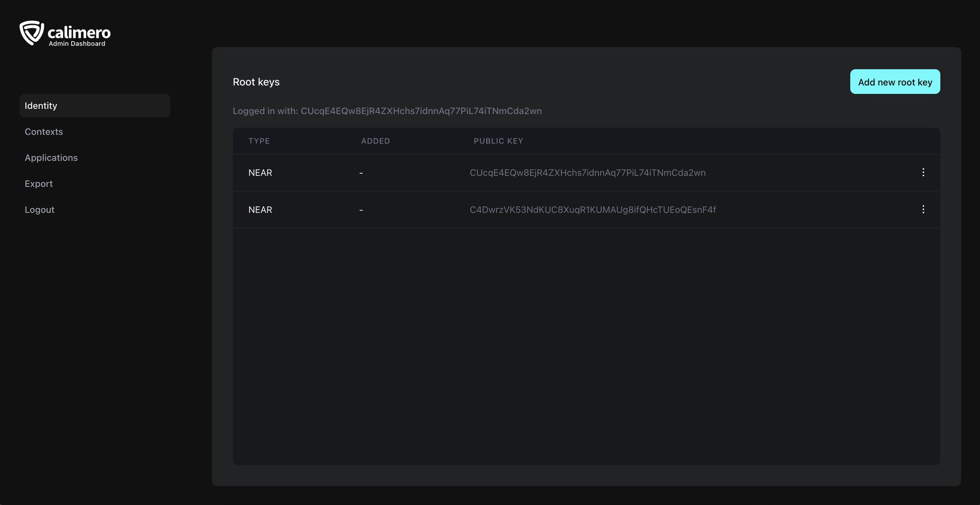Click NEAR type in second key row
This screenshot has width=980, height=505.
(260, 210)
